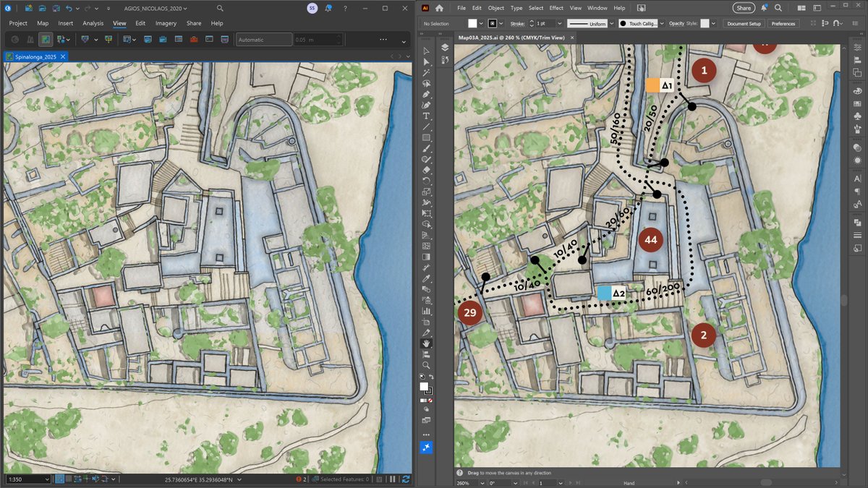Toggle the basemap button in ArcGIS View ribbon

[x=45, y=40]
